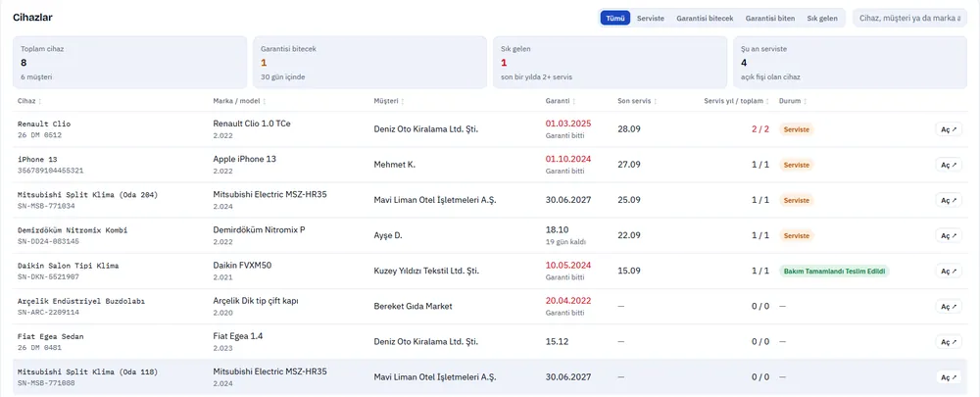Open Mitsubishi Split Klima Oda 204 record
This screenshot has width=980, height=397.
point(949,200)
